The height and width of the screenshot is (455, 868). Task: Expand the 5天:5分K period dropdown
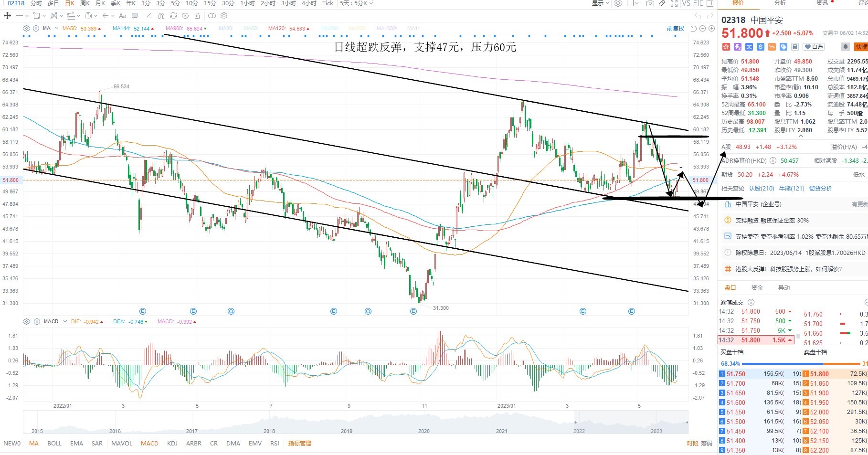coord(356,3)
